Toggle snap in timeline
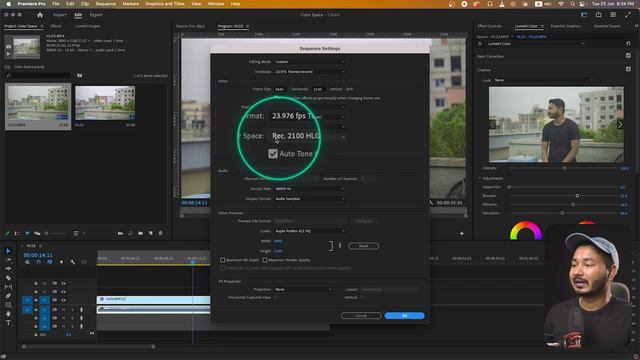Screen dimensions: 640x360 point(38,262)
